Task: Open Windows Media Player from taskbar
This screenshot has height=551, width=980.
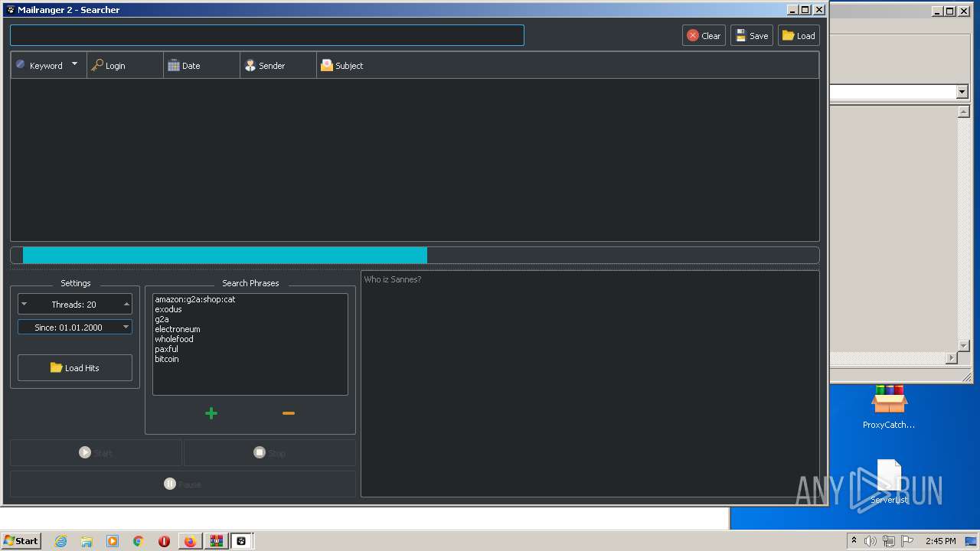Action: click(113, 541)
